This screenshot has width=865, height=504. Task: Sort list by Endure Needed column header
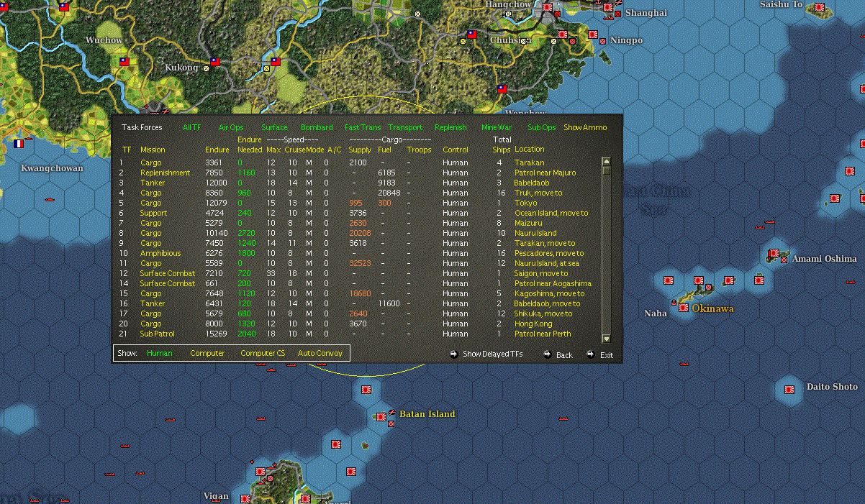pos(250,145)
